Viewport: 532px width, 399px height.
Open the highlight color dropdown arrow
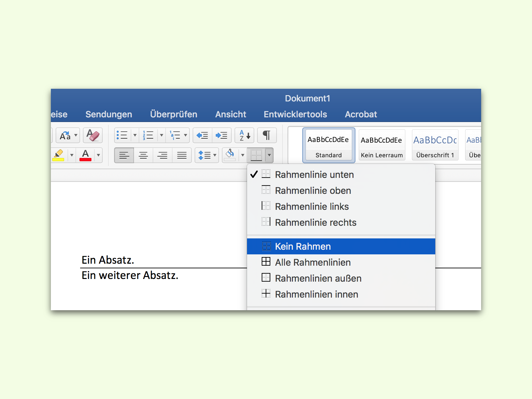click(x=72, y=155)
